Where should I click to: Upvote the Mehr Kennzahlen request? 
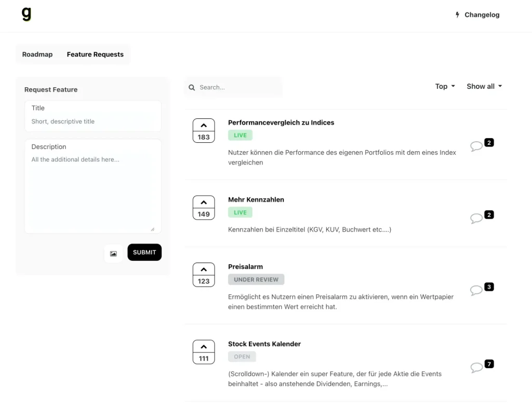coord(204,208)
